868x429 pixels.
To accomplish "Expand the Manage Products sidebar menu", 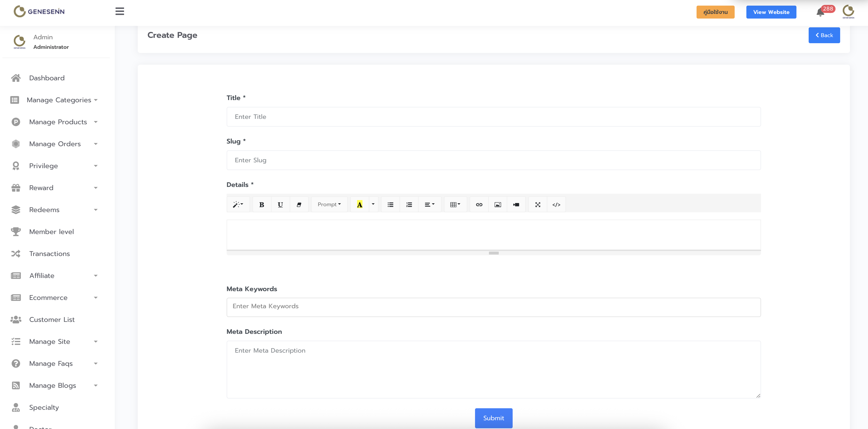I will pos(58,122).
